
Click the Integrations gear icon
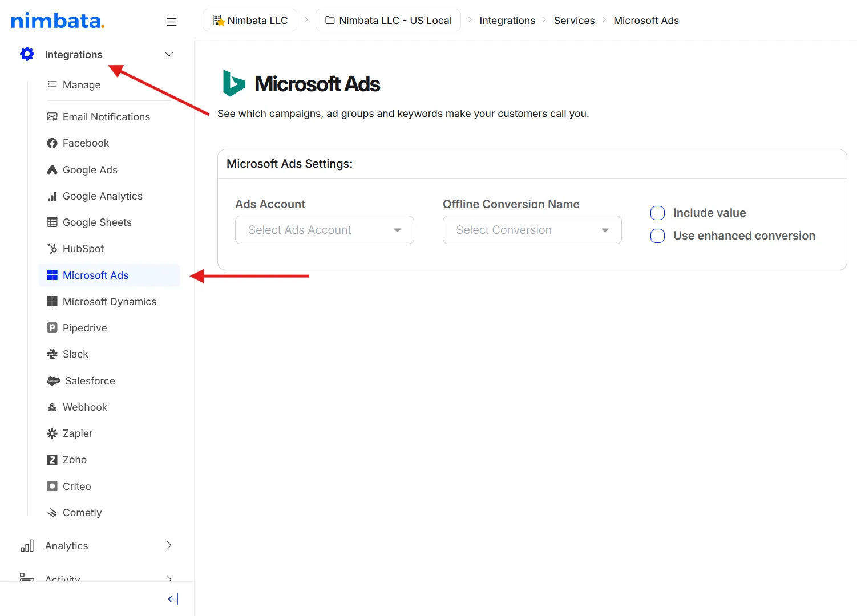point(27,54)
